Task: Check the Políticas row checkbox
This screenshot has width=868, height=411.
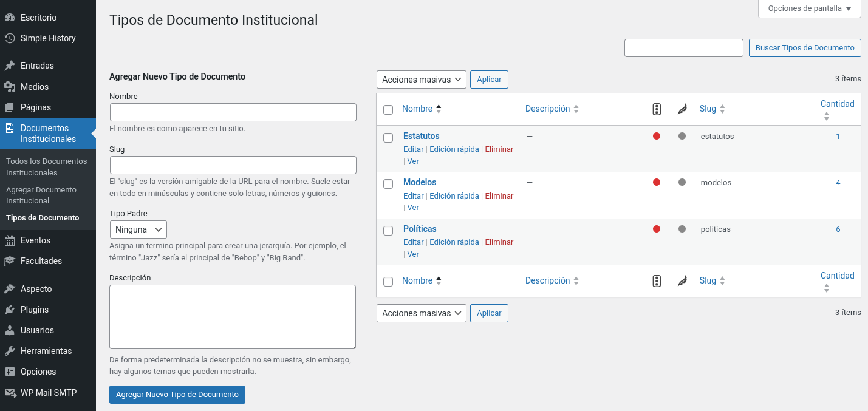Action: click(x=388, y=231)
